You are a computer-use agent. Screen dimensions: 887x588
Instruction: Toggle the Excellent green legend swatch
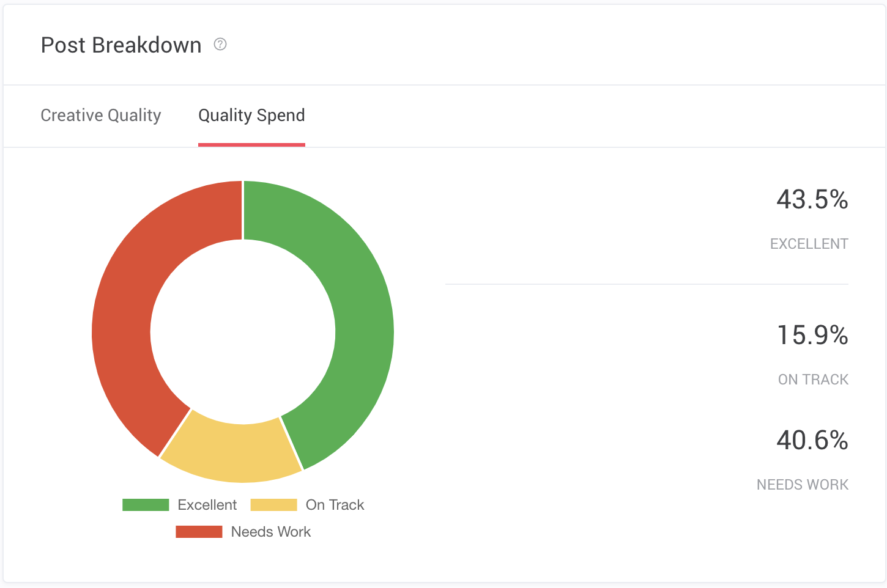[x=146, y=505]
